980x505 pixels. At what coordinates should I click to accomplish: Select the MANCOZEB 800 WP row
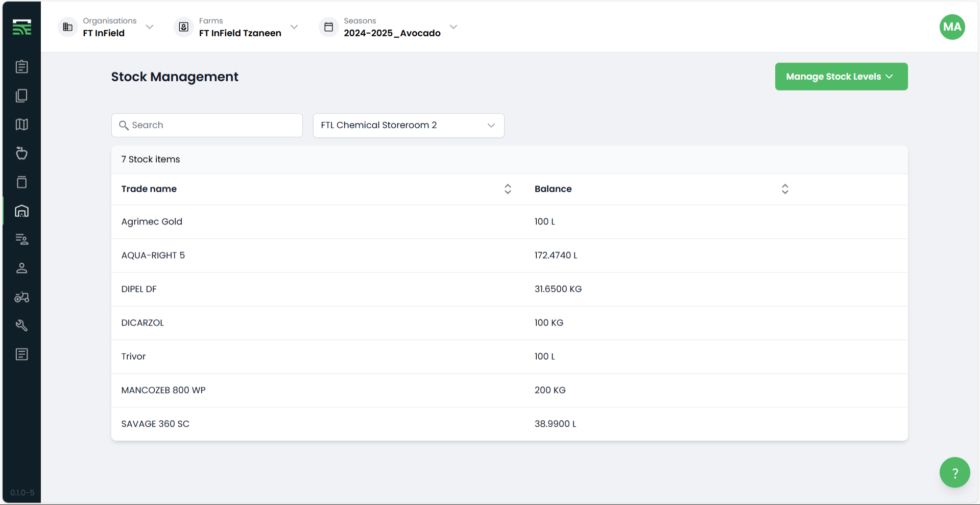click(x=510, y=391)
